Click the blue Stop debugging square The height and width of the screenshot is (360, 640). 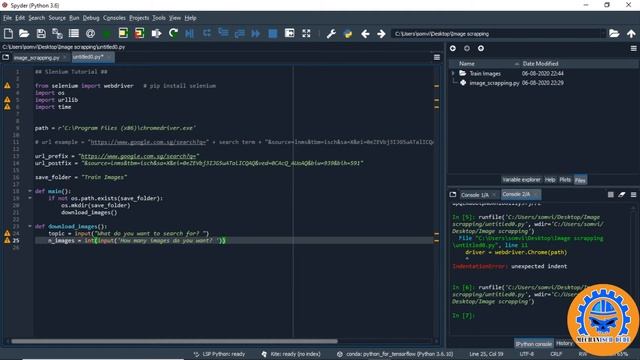(x=273, y=33)
